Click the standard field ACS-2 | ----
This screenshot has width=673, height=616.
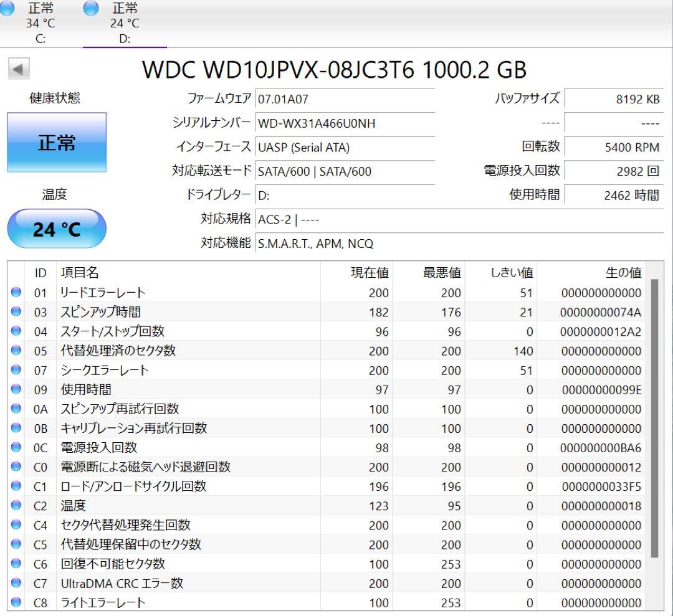(460, 219)
